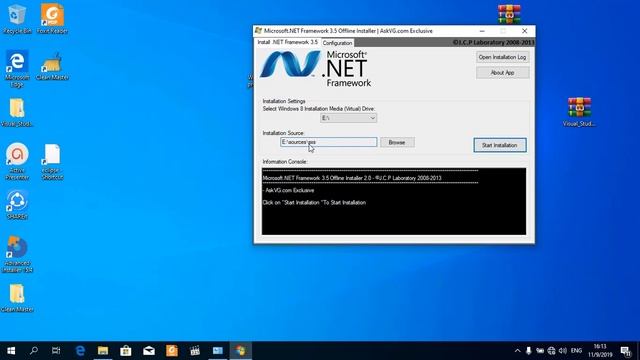The image size is (640, 360).
Task: Open the clapperboard video app on taskbar
Action: pyautogui.click(x=195, y=351)
